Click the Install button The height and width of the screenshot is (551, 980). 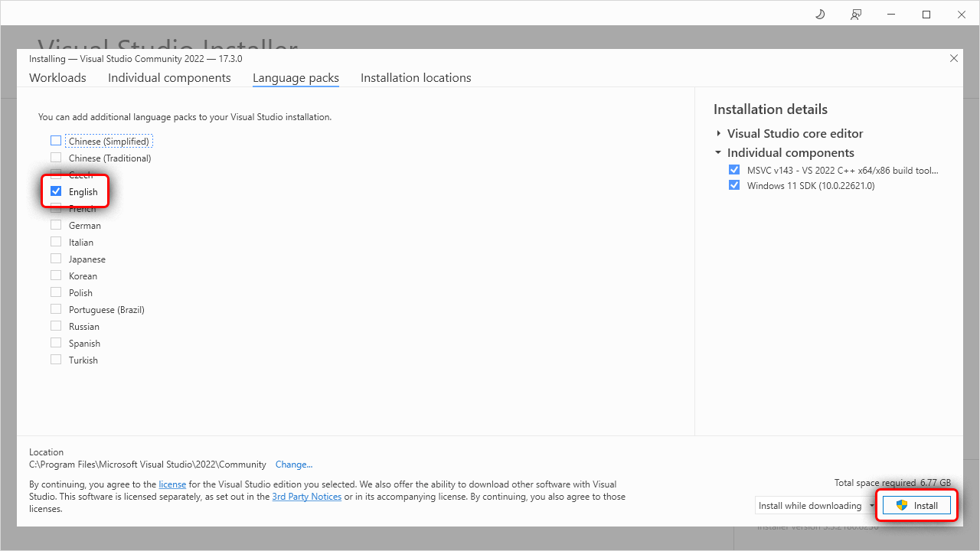[x=916, y=506]
